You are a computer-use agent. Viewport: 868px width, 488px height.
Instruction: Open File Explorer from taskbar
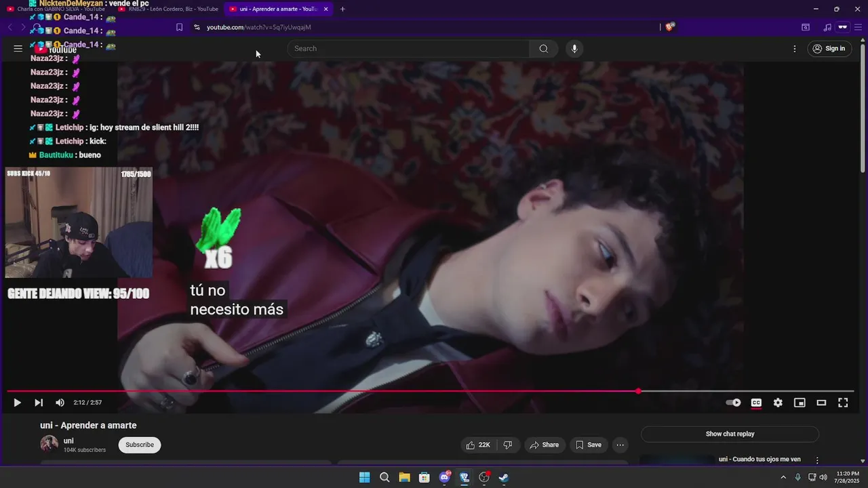(404, 477)
